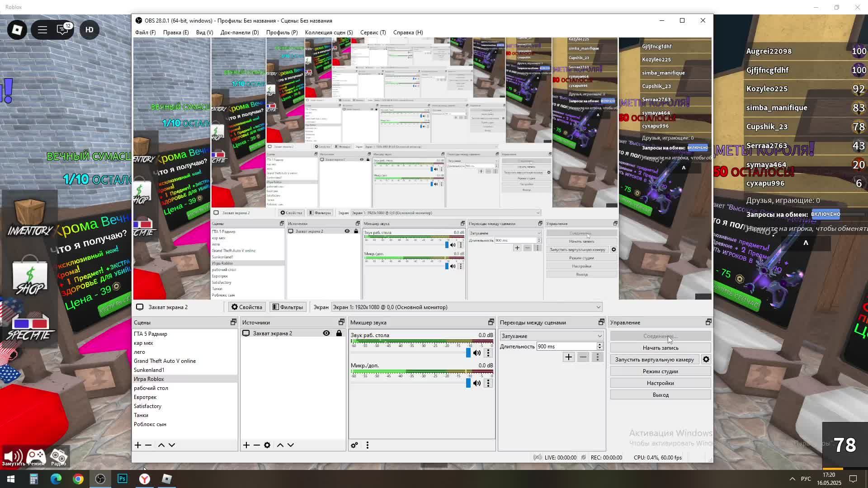The height and width of the screenshot is (488, 868).
Task: Move source up in Sources panel
Action: click(x=280, y=445)
